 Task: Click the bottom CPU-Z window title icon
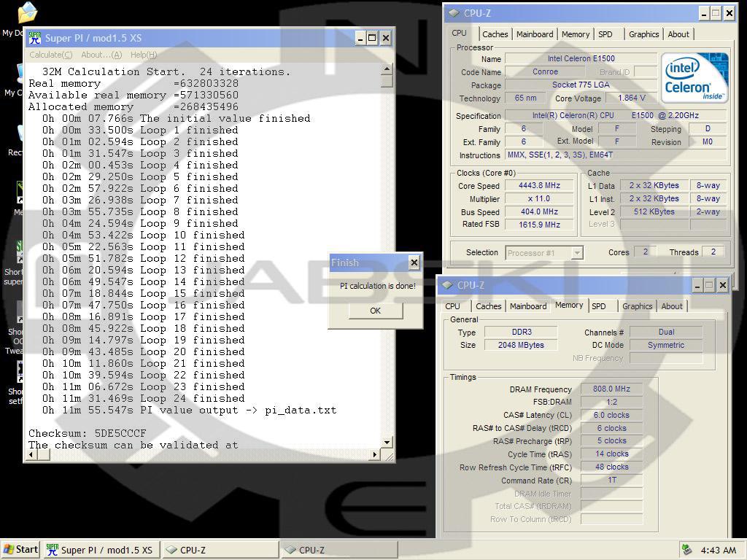[x=447, y=285]
